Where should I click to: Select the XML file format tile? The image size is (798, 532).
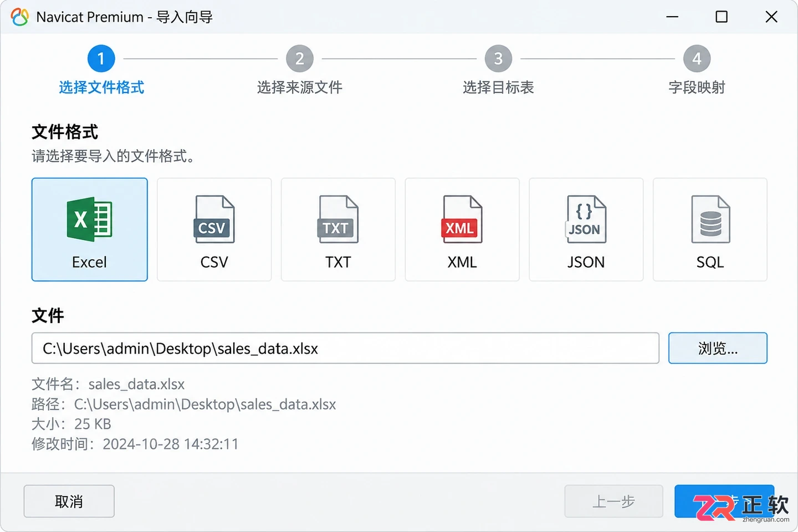462,229
